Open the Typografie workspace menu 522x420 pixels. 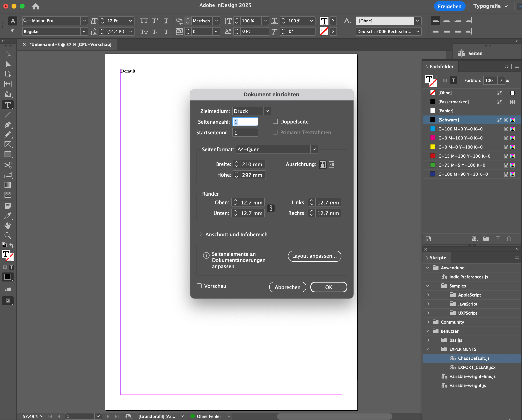pyautogui.click(x=491, y=6)
